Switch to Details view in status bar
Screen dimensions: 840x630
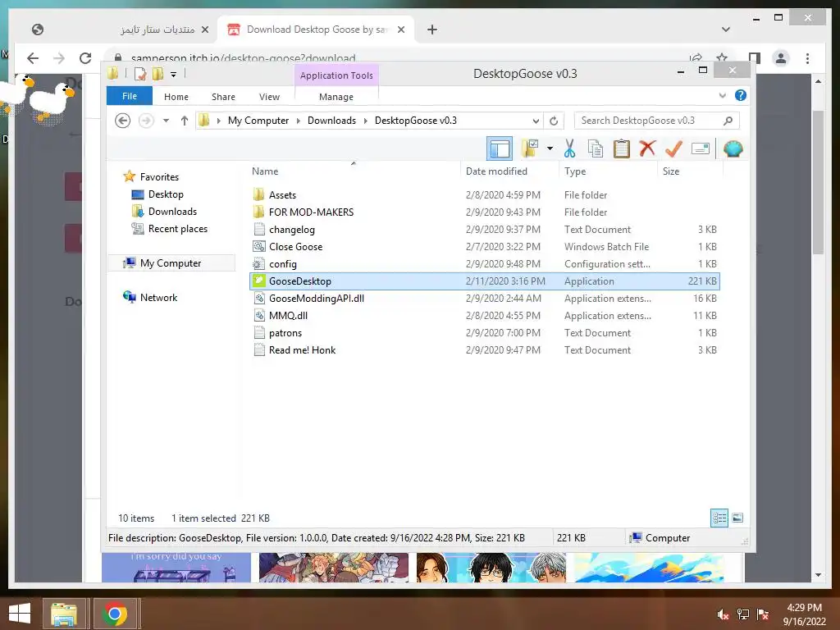tap(719, 518)
